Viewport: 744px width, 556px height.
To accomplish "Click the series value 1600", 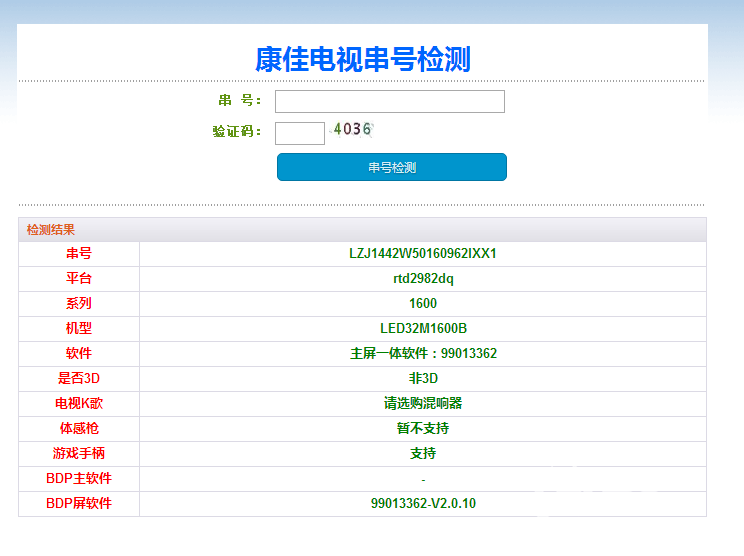I will tap(422, 304).
